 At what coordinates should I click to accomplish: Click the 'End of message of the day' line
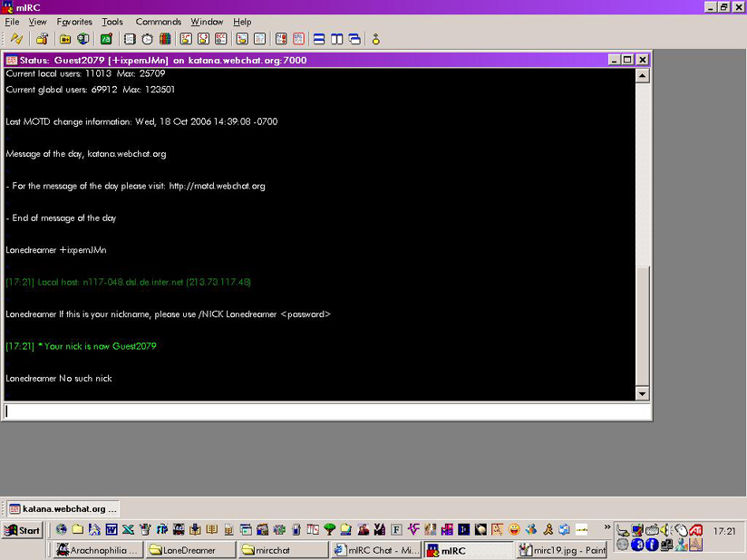point(61,218)
